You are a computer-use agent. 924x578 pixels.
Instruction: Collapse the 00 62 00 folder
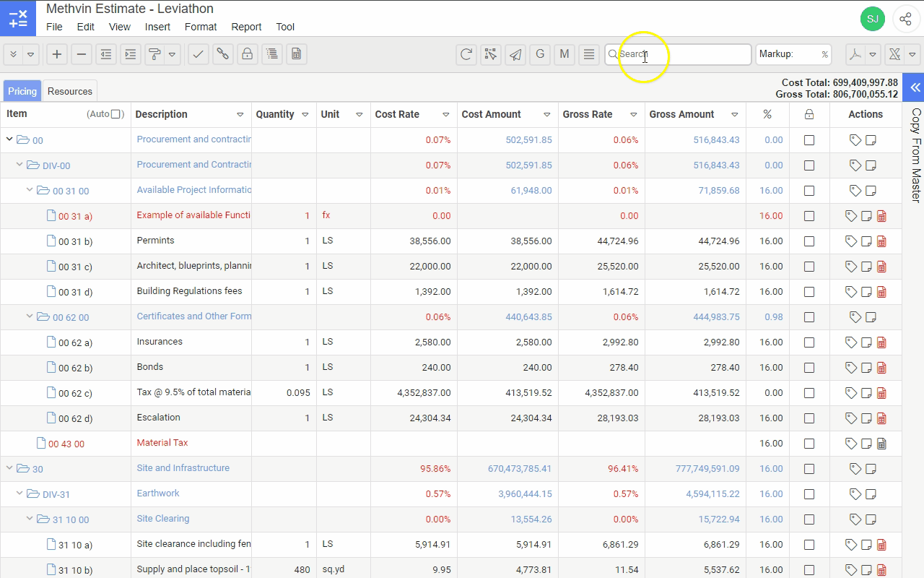(30, 317)
